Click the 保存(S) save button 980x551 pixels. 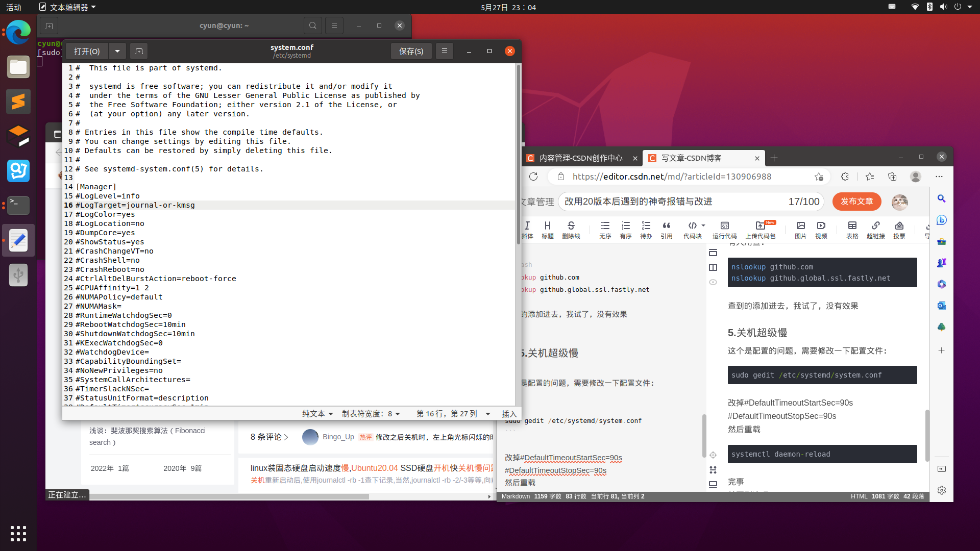411,51
